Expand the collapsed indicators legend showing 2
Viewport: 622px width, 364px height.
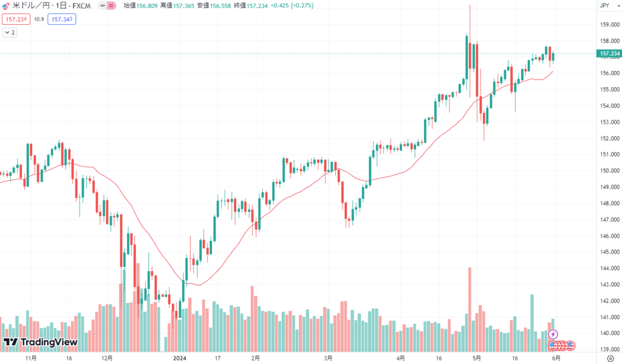click(x=10, y=32)
